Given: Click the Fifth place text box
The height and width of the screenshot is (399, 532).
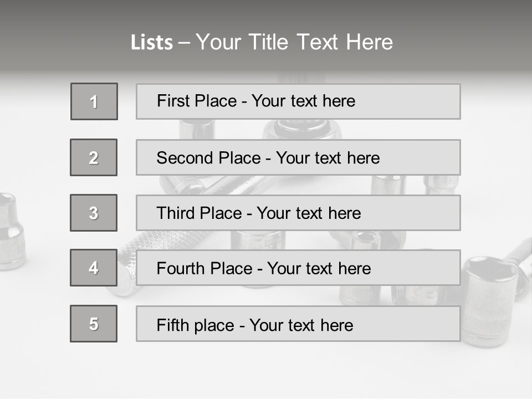Looking at the screenshot, I should [298, 324].
